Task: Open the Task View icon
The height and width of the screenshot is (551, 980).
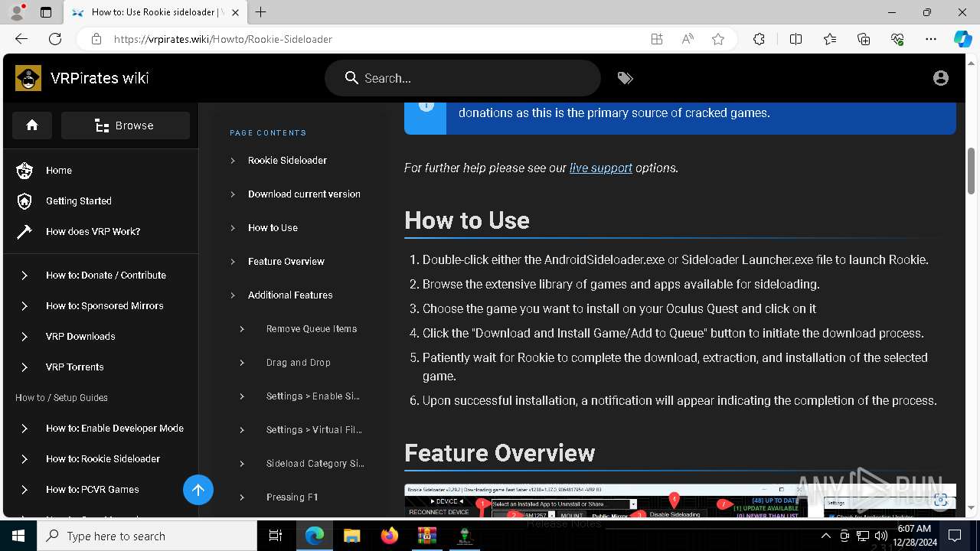Action: click(x=276, y=536)
